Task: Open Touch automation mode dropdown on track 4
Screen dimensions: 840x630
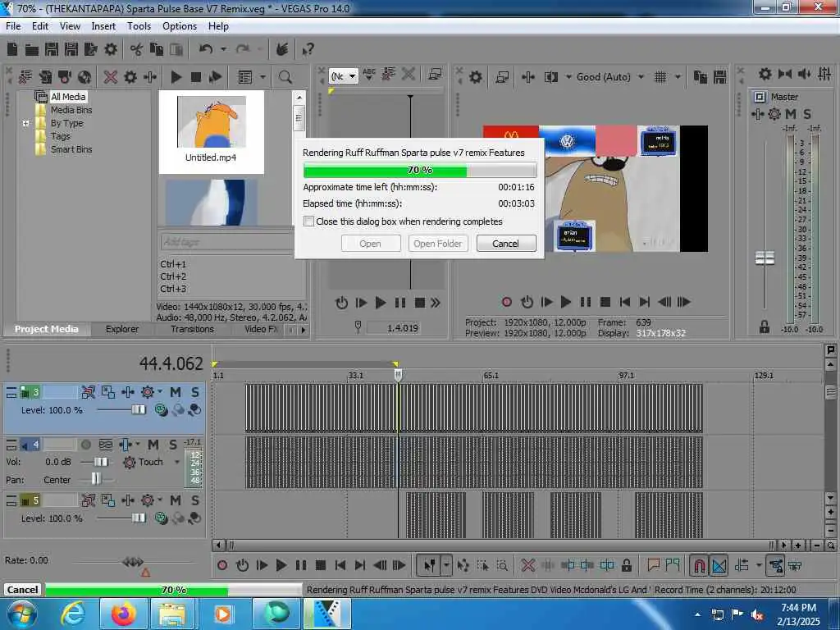Action: (177, 462)
